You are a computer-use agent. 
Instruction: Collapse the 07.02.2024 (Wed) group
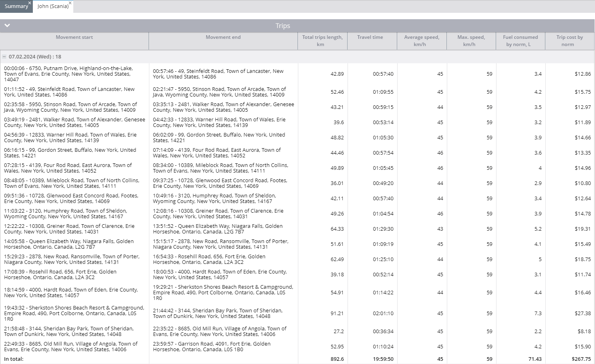pos(4,57)
